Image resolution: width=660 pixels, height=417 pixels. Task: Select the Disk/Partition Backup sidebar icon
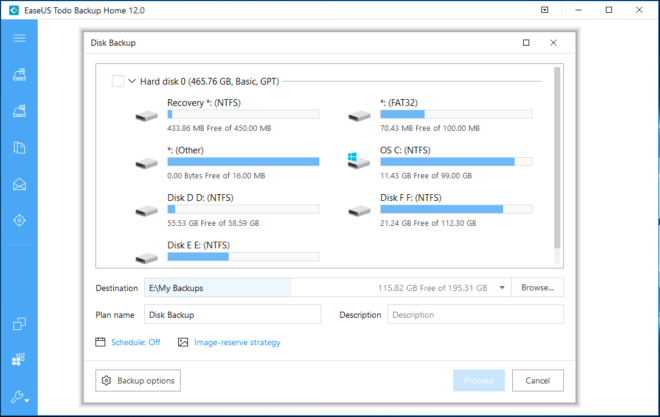click(19, 75)
